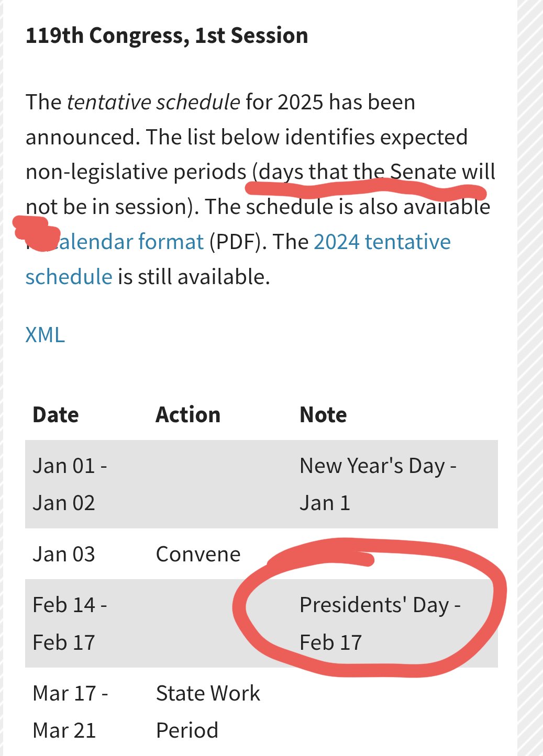Click the Date column header

56,415
